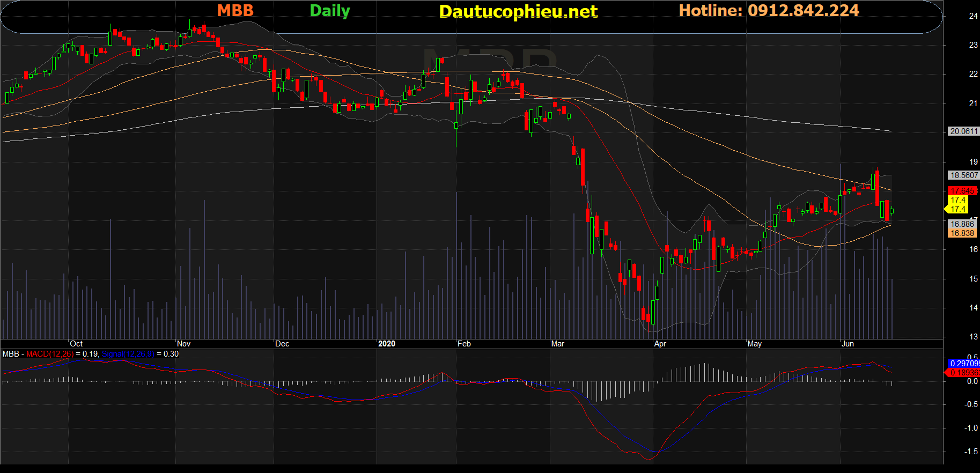Click the Signal(12,26,9) indicator label
This screenshot has height=473, width=980.
128,354
